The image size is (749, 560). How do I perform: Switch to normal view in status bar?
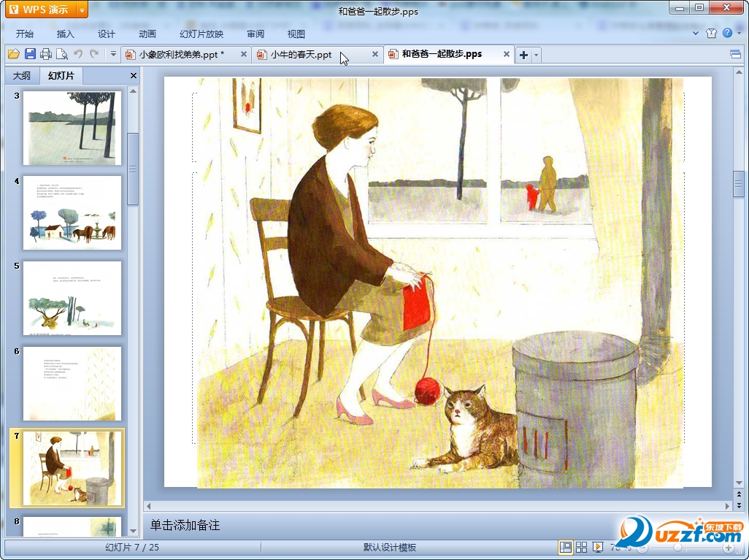tap(566, 547)
